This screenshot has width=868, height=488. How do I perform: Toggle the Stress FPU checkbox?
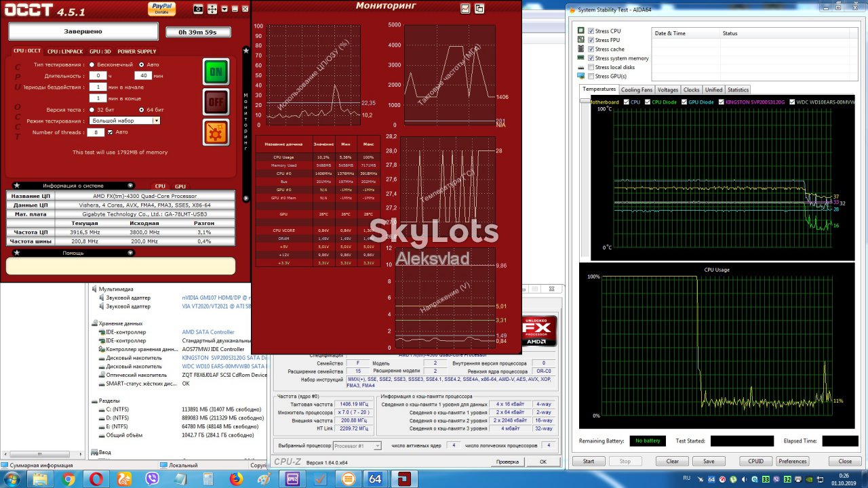pyautogui.click(x=591, y=40)
